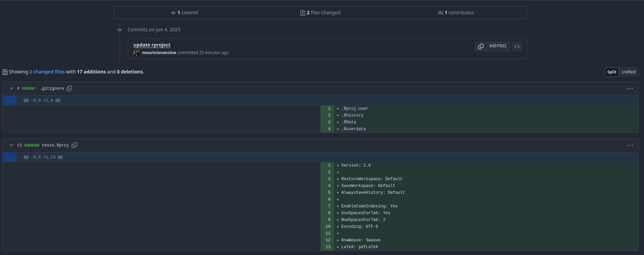Copy the full commit SHA 845f832

click(481, 46)
